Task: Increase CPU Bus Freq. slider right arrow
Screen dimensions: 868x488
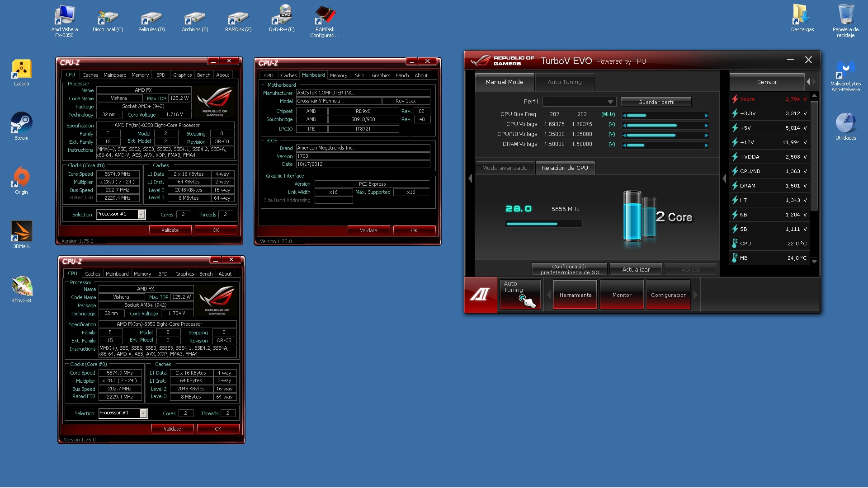Action: point(706,115)
